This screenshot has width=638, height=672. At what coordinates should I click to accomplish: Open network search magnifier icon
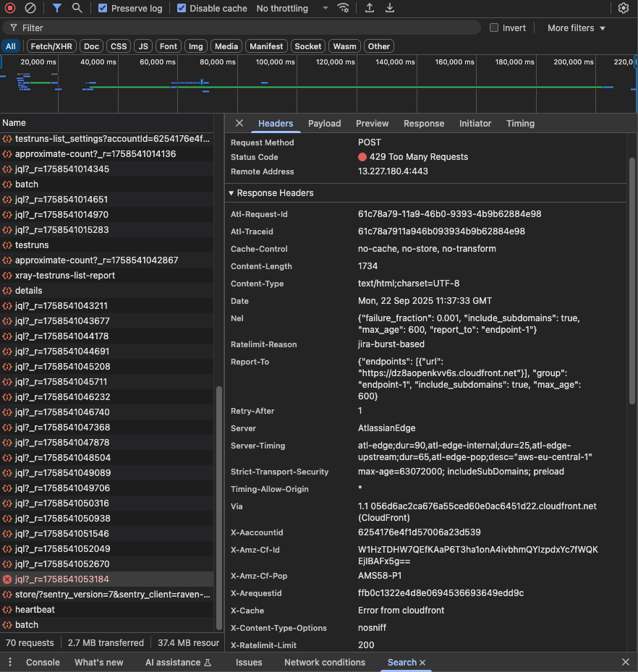pos(77,8)
